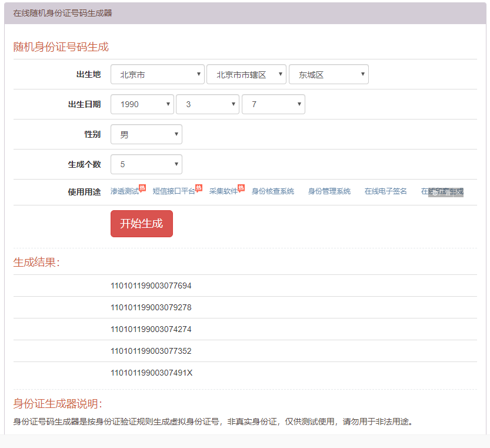Select generated ID 11010119900307491X
The width and height of the screenshot is (490, 448).
click(x=152, y=373)
